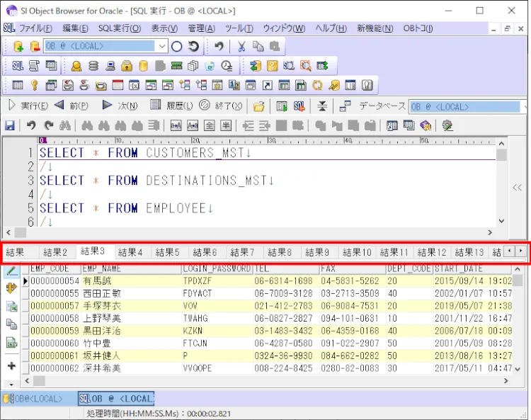531x420 pixels.
Task: Click the green memory chip icon
Action: (176, 66)
